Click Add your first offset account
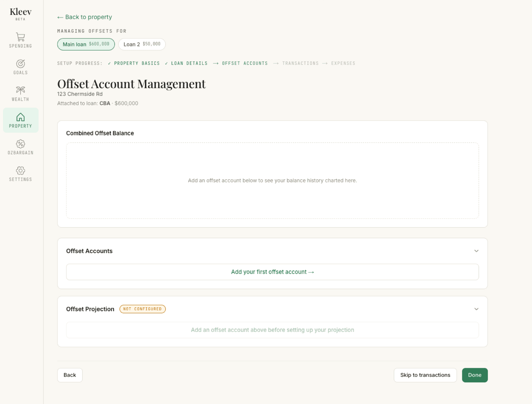Image resolution: width=532 pixels, height=404 pixels. click(x=272, y=272)
